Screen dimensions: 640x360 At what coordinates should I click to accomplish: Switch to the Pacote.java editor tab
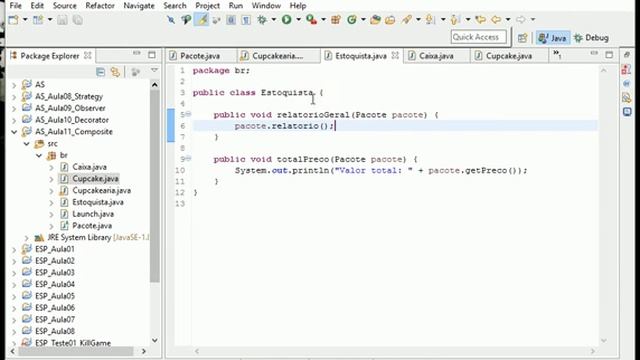200,56
